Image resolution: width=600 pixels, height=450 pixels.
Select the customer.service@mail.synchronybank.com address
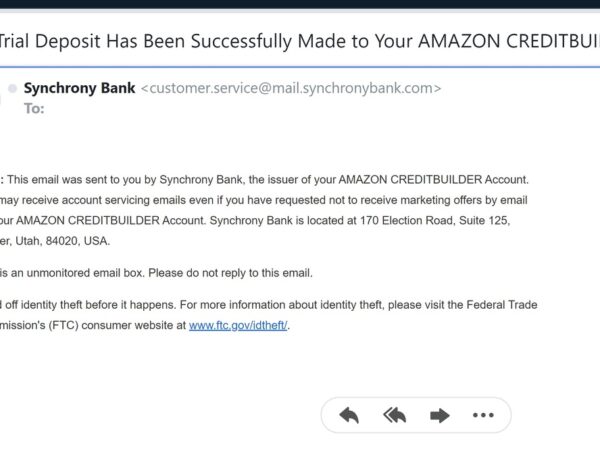point(290,88)
